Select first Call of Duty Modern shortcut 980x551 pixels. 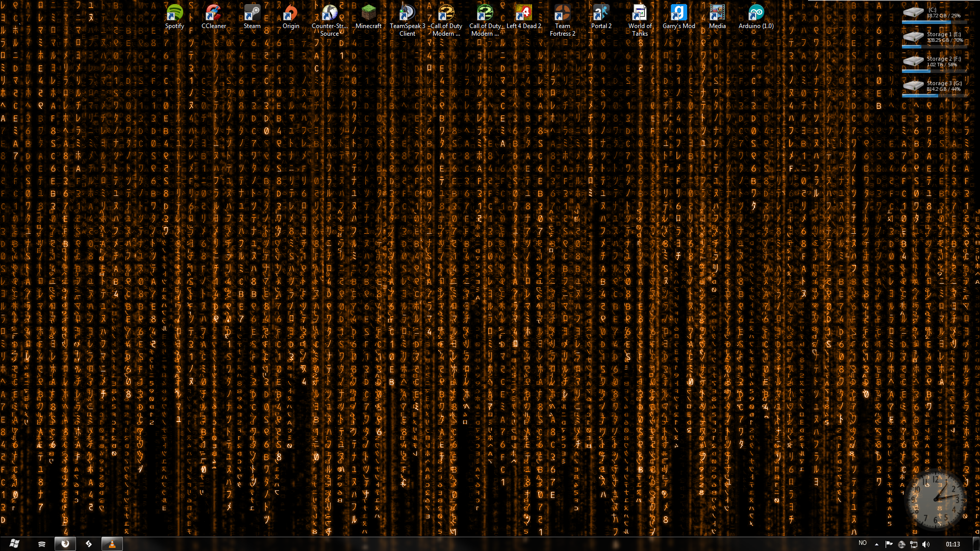[x=446, y=20]
